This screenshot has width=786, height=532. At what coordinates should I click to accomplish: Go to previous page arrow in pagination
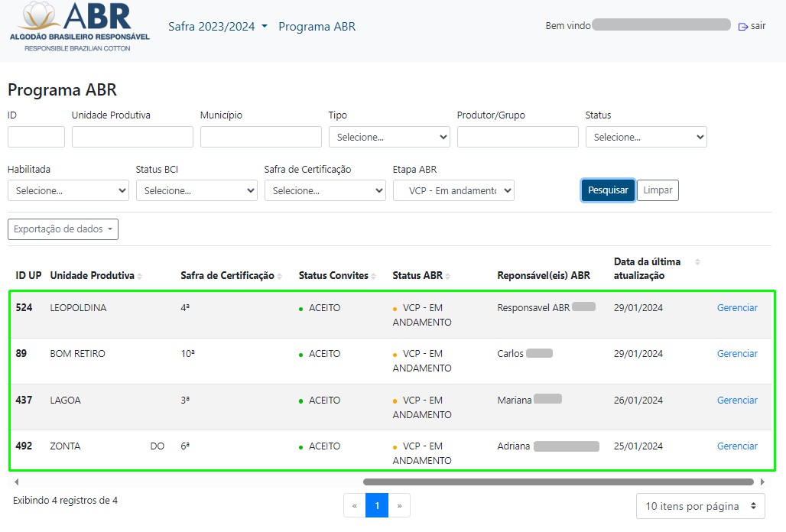click(x=354, y=505)
